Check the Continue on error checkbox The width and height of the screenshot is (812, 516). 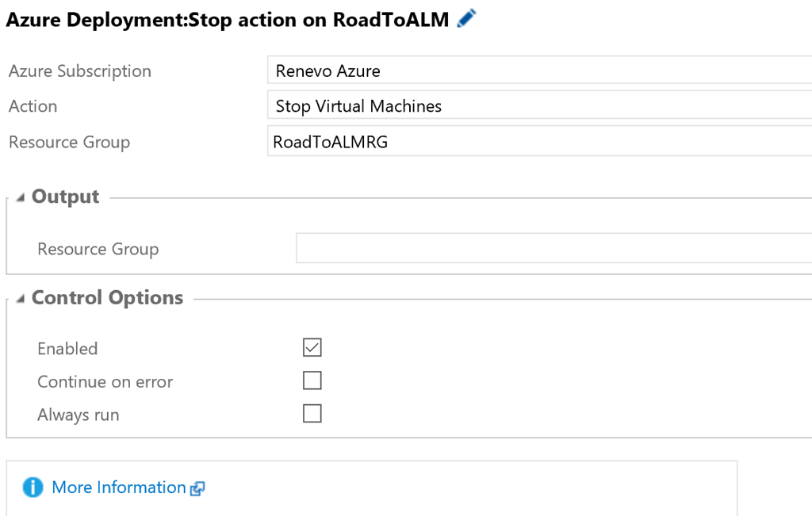[x=312, y=381]
